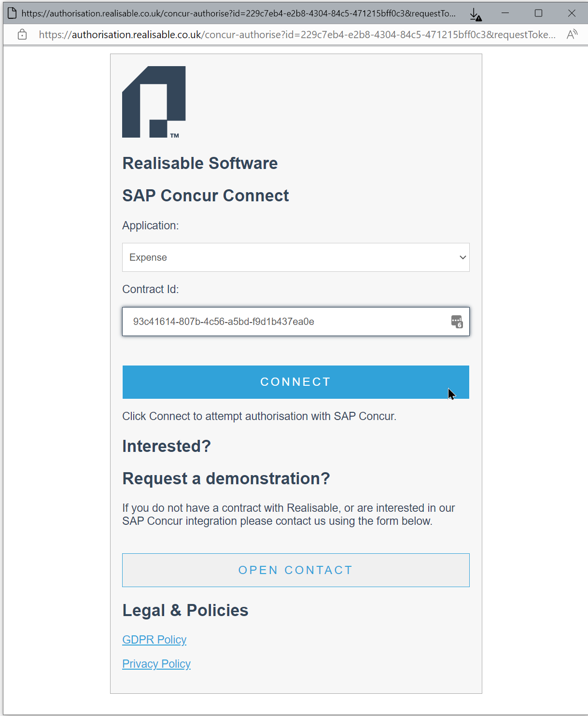Select the URL in the address bar
The image size is (588, 716).
(x=297, y=35)
